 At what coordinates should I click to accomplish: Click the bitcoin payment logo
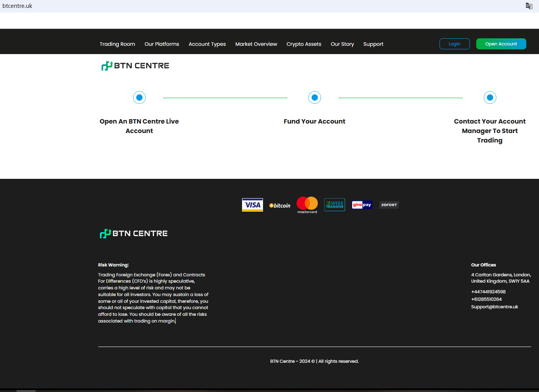click(280, 205)
